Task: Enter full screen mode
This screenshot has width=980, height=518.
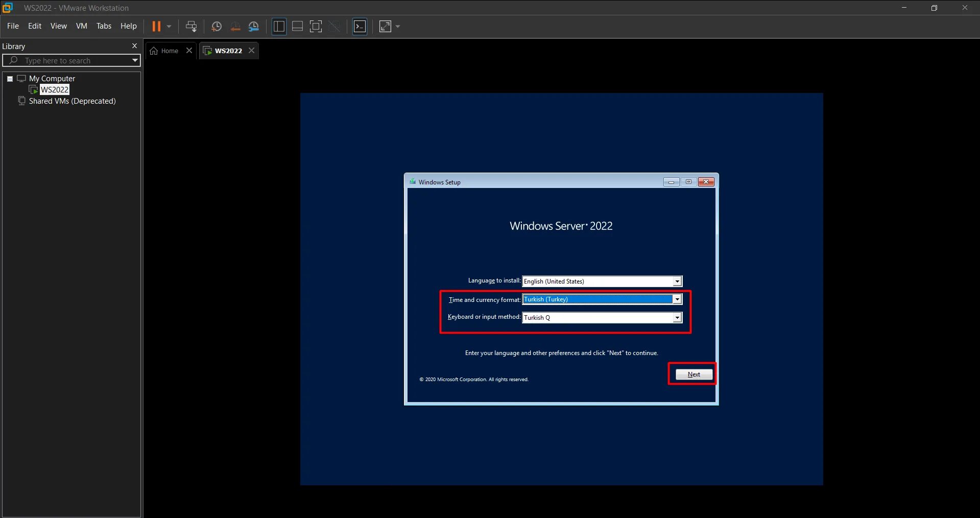Action: (x=316, y=27)
